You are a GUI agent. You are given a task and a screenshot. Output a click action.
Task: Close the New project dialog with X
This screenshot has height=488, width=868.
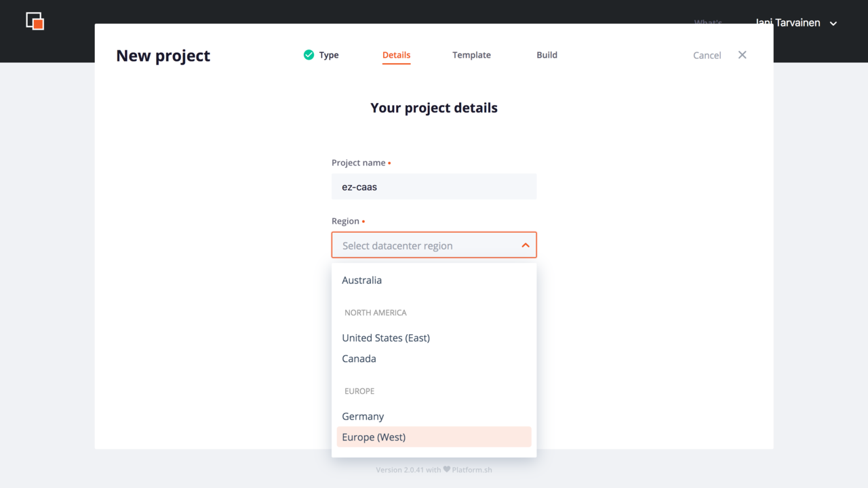pyautogui.click(x=742, y=55)
